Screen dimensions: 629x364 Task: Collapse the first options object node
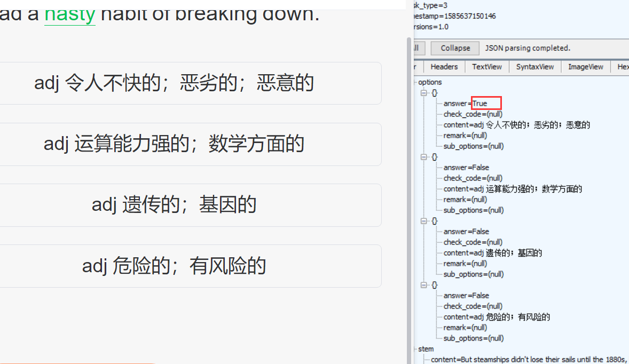[x=423, y=93]
